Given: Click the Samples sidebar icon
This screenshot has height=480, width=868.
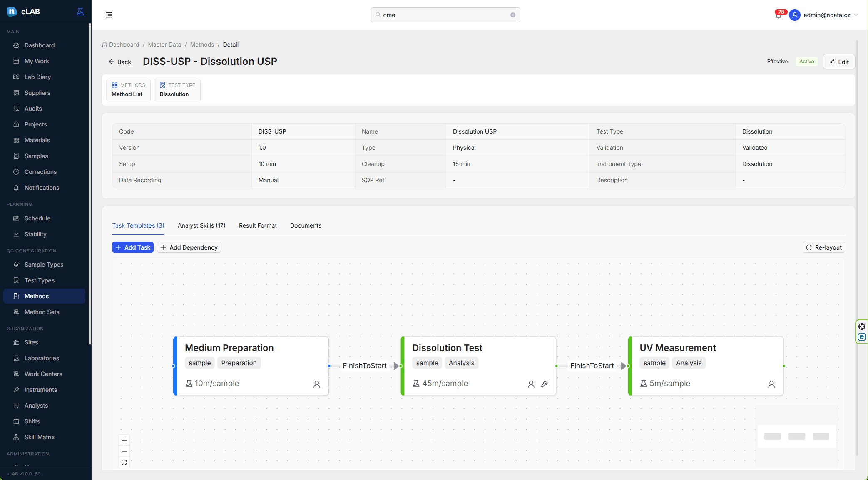Looking at the screenshot, I should [16, 156].
